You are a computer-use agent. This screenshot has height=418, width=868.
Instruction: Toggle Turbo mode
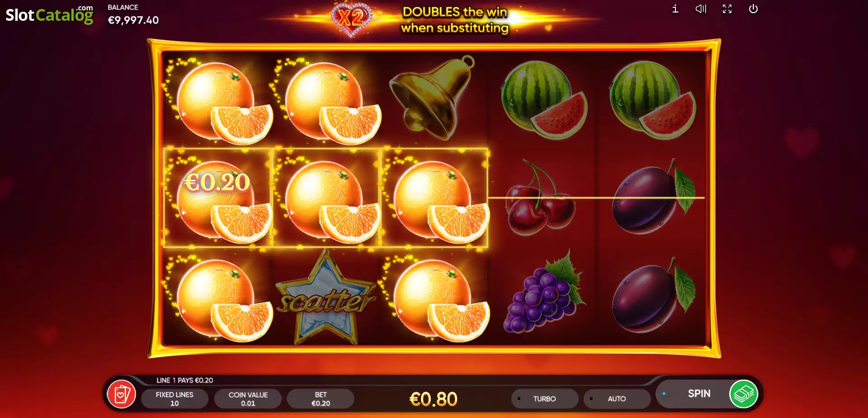click(x=545, y=399)
